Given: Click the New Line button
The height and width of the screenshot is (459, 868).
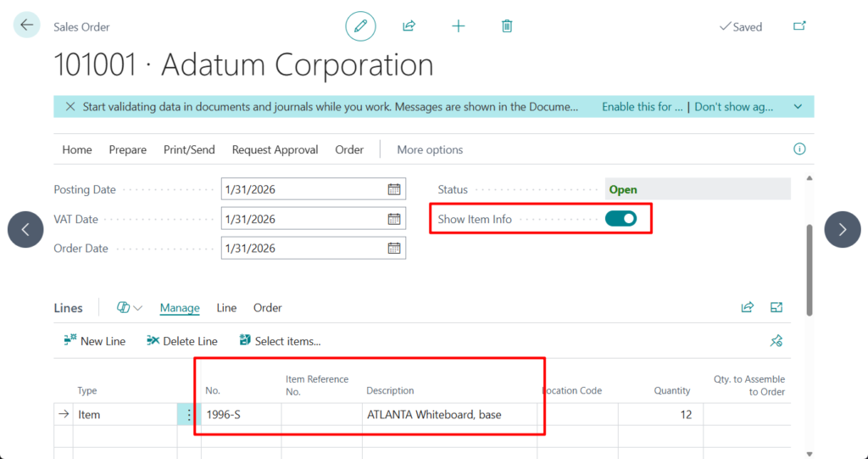Looking at the screenshot, I should (94, 341).
